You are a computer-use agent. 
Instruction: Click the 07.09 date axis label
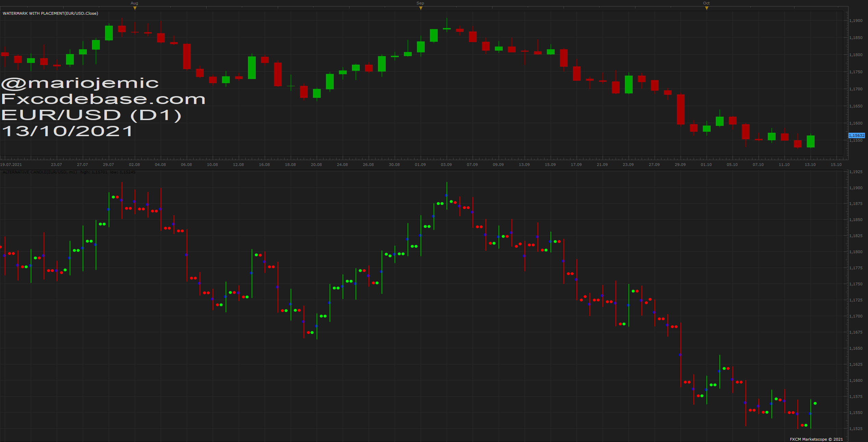472,165
